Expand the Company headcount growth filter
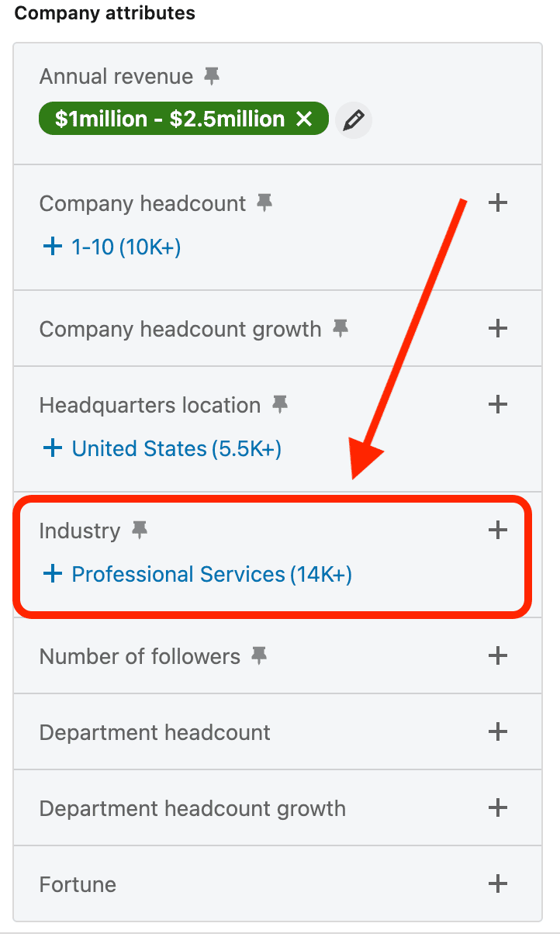560x937 pixels. tap(497, 328)
